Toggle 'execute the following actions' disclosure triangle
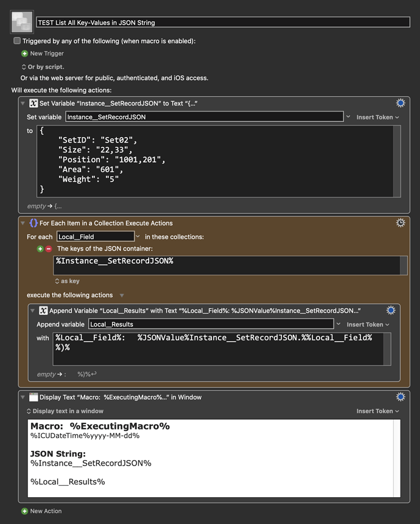The height and width of the screenshot is (524, 420). pyautogui.click(x=122, y=296)
